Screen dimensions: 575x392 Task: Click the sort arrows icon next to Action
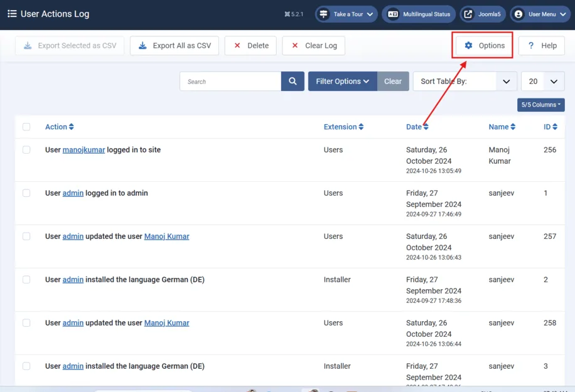[x=72, y=127]
